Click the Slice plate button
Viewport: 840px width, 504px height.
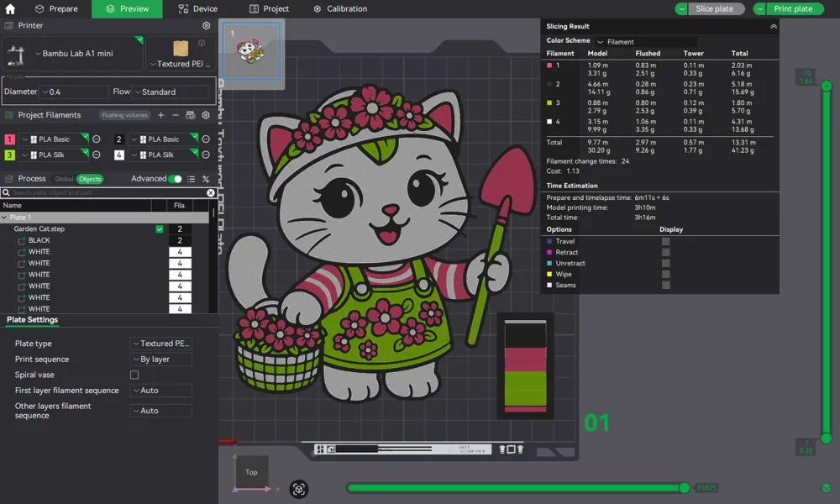[717, 9]
